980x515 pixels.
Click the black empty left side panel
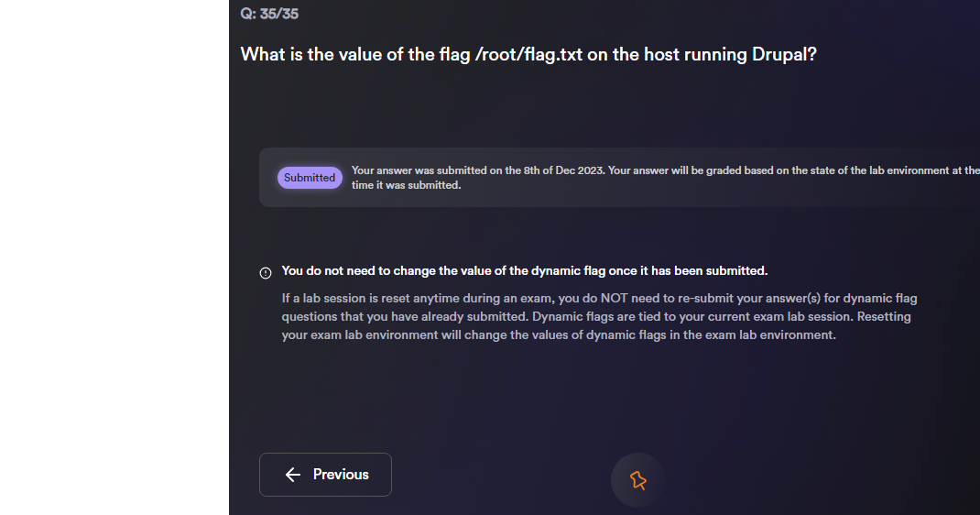click(114, 229)
